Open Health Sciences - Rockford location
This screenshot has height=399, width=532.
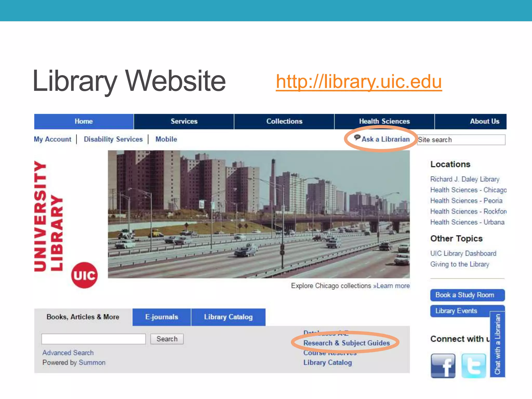(x=468, y=211)
